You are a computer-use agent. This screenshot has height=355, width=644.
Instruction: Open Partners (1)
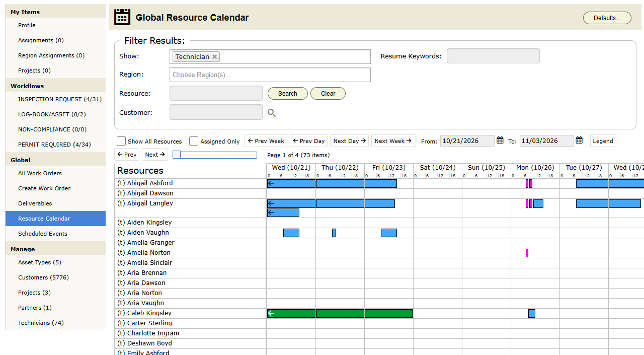(55, 308)
